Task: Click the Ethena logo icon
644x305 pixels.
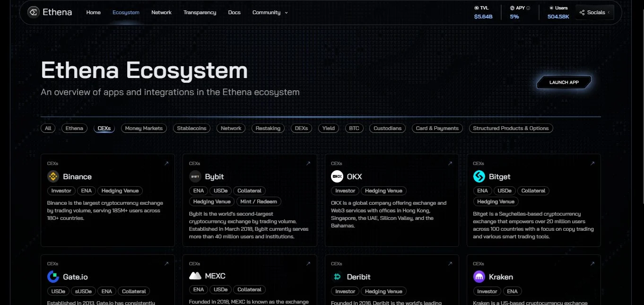Action: click(34, 12)
